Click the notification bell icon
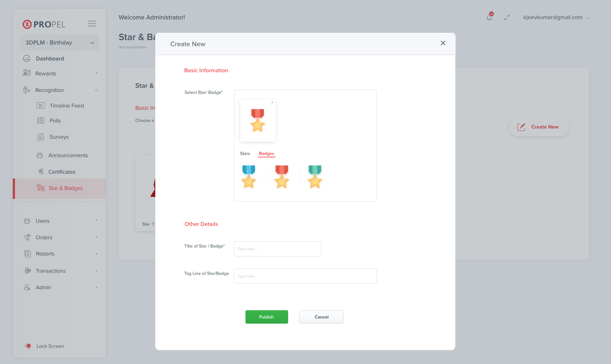Image resolution: width=611 pixels, height=364 pixels. pyautogui.click(x=489, y=17)
